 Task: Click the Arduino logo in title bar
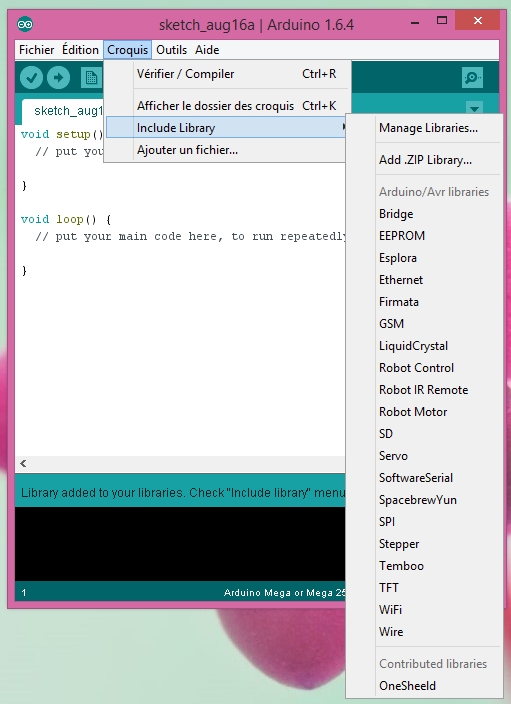pos(25,24)
